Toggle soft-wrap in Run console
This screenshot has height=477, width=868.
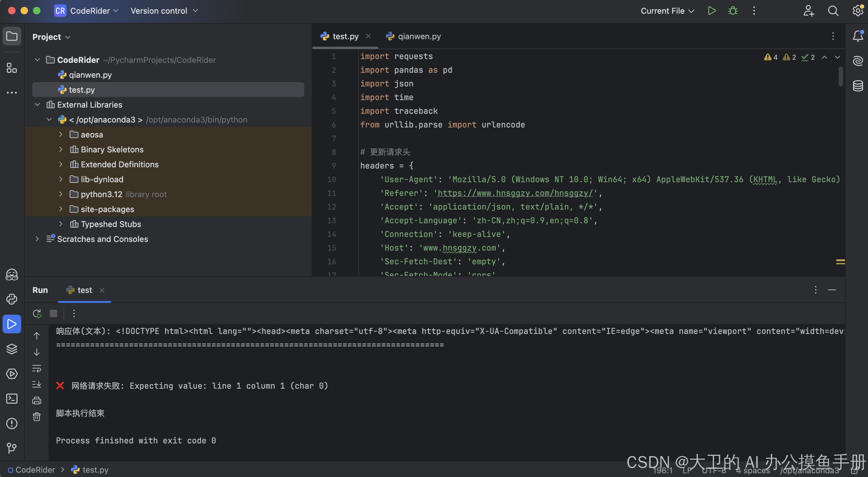[37, 368]
